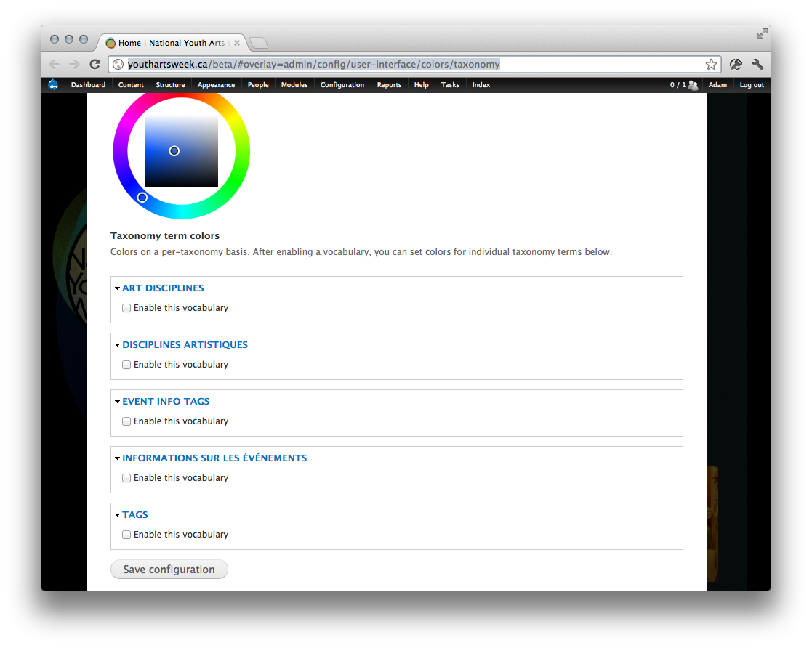Collapse the Tags fieldset
The image size is (812, 648).
[134, 514]
